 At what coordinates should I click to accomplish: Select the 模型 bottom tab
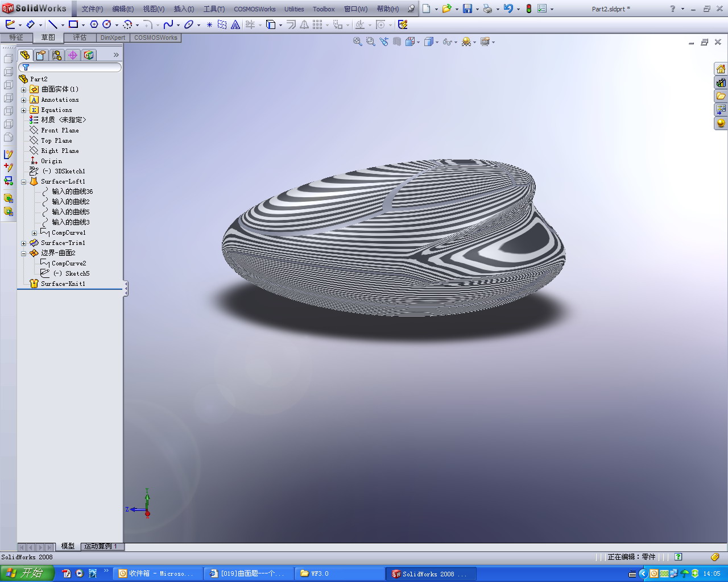coord(68,546)
